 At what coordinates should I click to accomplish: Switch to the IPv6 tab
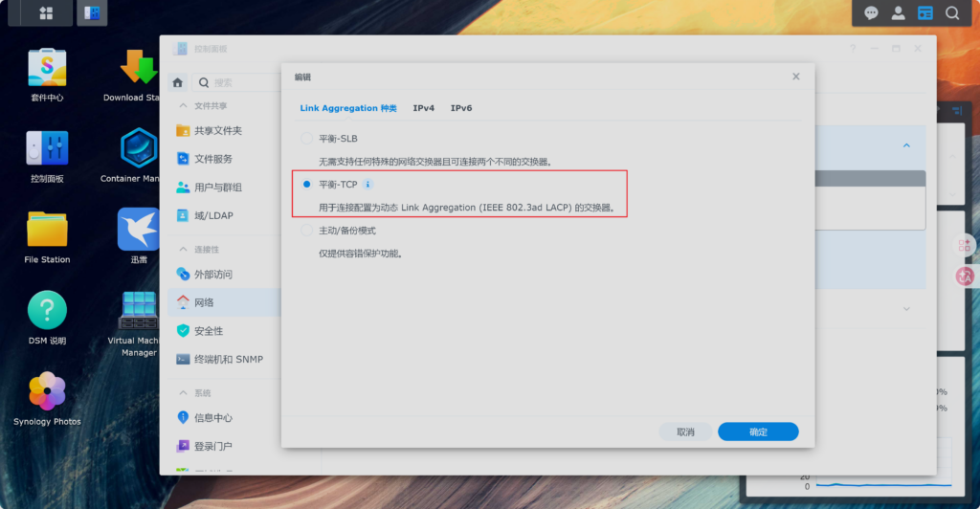coord(461,108)
